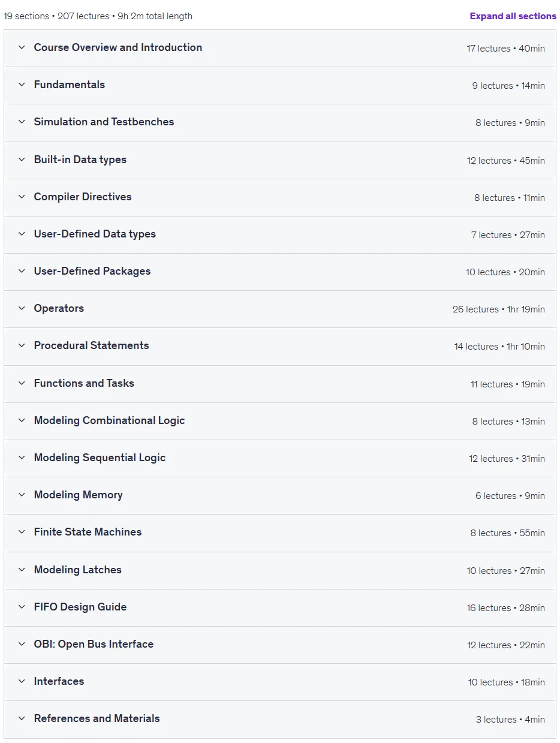Open the Modeling Sequential Logic section
560x743 pixels.
[280, 458]
